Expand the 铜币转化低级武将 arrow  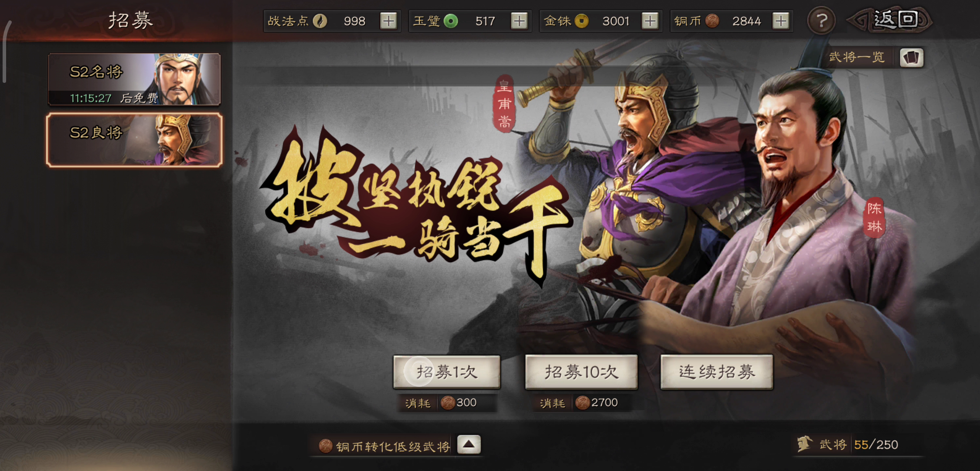click(x=469, y=445)
